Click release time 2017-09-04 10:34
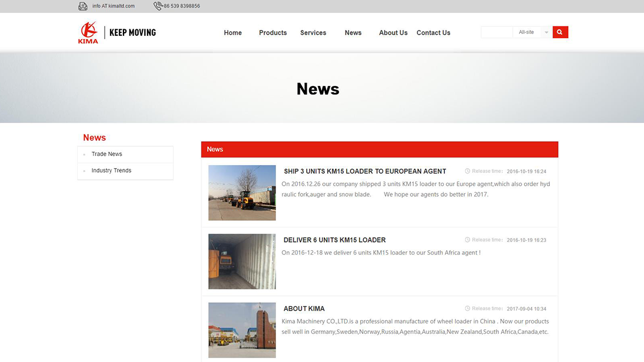 point(526,309)
